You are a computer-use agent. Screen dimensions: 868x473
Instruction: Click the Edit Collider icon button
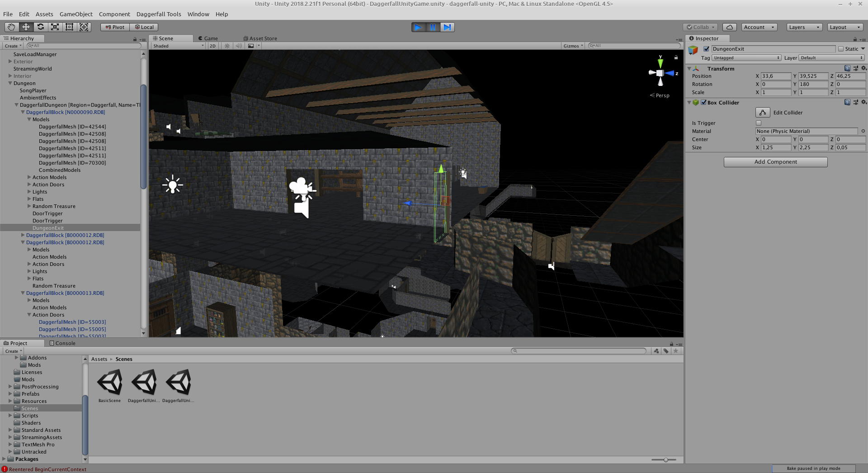763,113
